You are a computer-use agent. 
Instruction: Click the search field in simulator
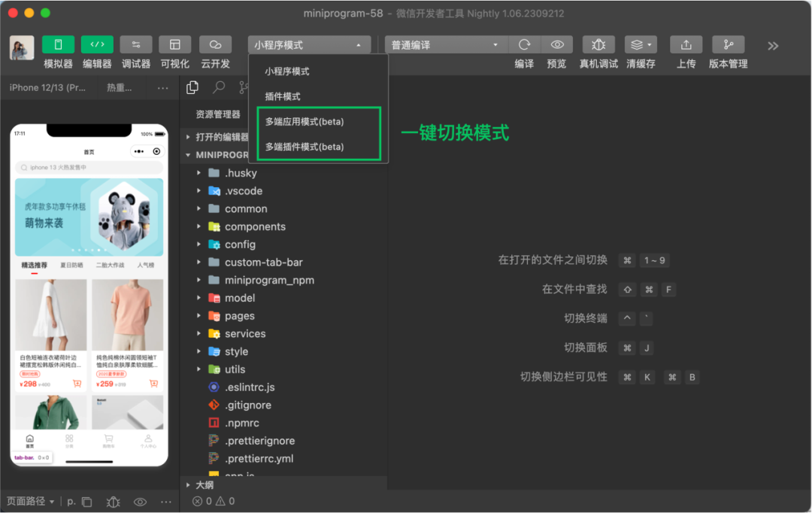pyautogui.click(x=89, y=168)
